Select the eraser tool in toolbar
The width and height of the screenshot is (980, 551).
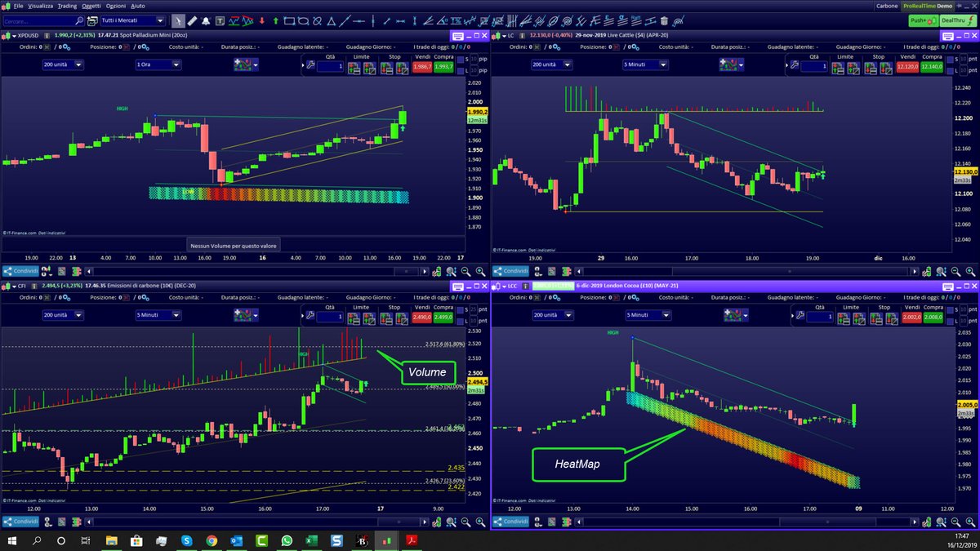pos(192,20)
